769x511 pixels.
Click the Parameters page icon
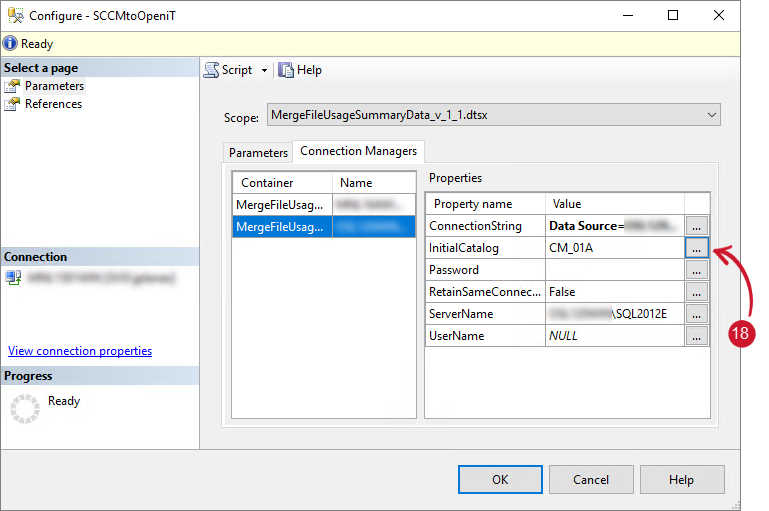(12, 86)
